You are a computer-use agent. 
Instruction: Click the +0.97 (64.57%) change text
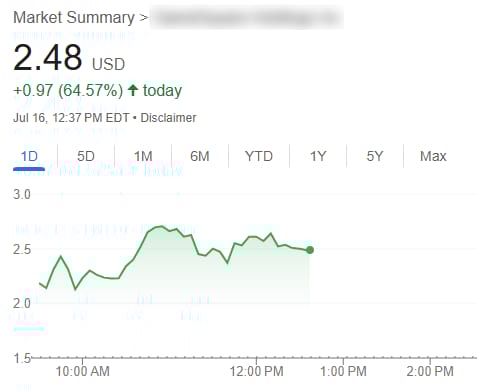tap(68, 90)
